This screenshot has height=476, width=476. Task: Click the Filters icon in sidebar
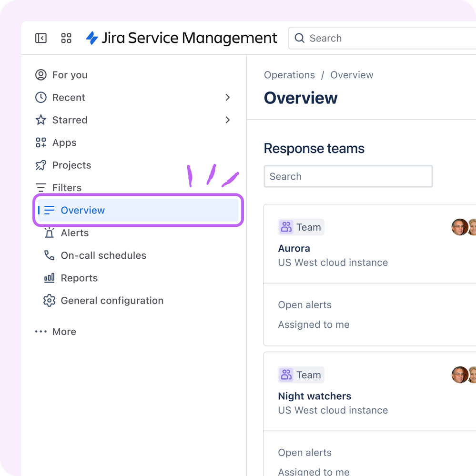tap(41, 188)
